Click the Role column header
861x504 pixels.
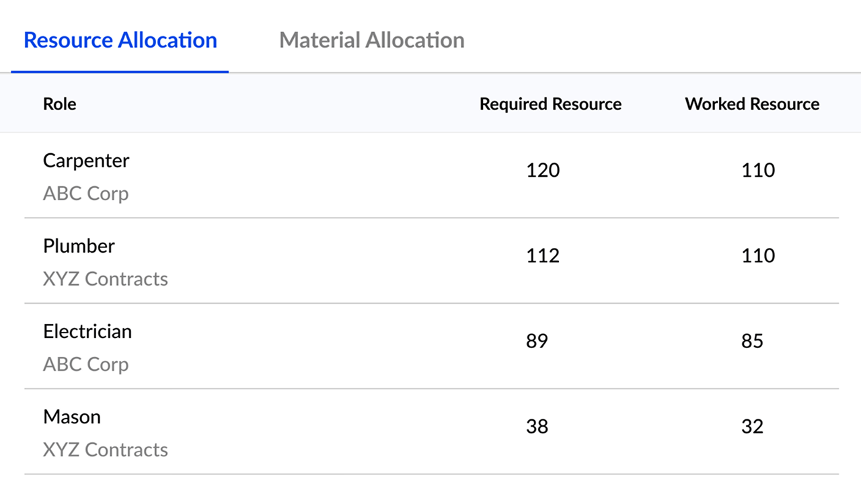pos(59,104)
